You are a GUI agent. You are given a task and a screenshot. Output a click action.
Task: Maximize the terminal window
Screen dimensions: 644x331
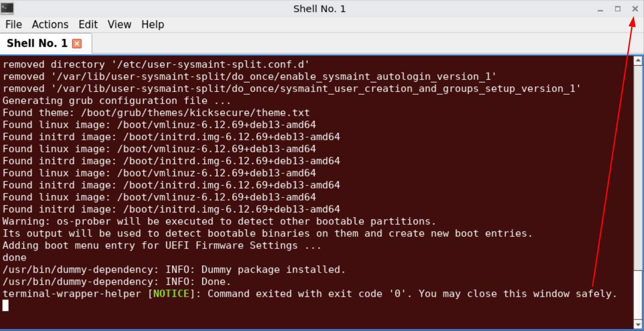pyautogui.click(x=618, y=8)
